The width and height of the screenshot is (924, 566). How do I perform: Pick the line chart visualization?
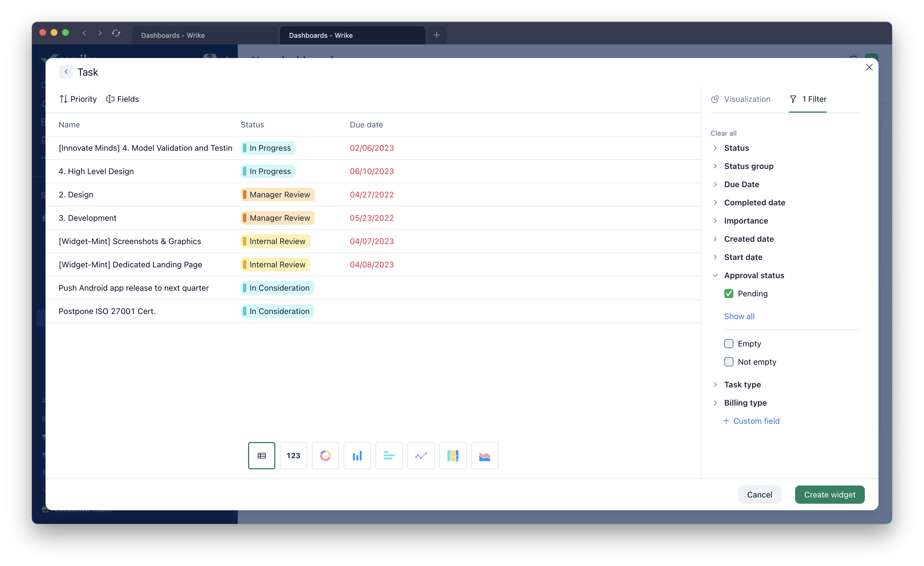[421, 455]
